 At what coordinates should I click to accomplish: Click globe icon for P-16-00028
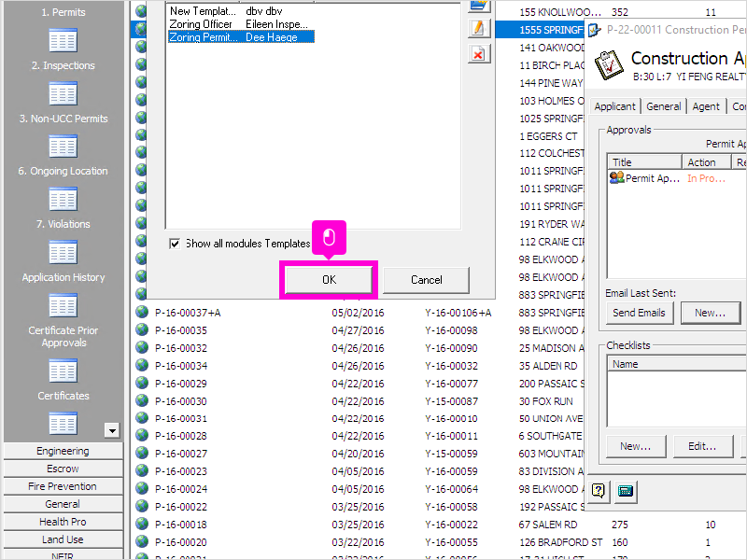pos(142,435)
